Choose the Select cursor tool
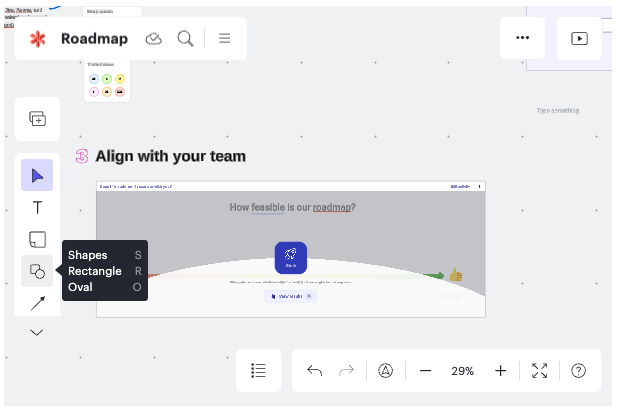Image resolution: width=626 pixels, height=417 pixels. [37, 176]
